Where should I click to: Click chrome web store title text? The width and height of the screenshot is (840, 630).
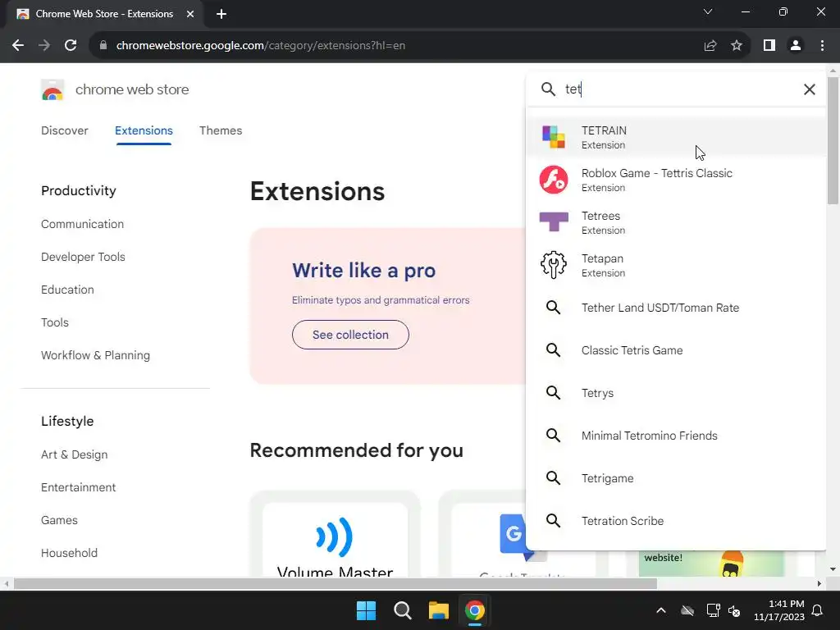point(132,89)
